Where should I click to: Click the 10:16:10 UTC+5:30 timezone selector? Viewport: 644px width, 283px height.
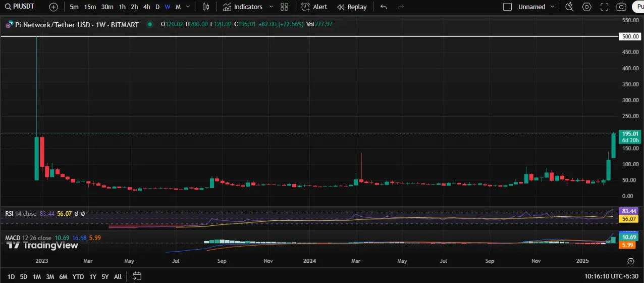pos(611,276)
